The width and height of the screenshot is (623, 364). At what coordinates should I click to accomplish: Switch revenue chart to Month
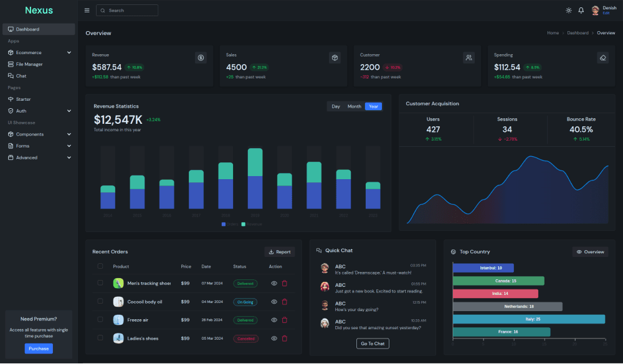tap(354, 106)
